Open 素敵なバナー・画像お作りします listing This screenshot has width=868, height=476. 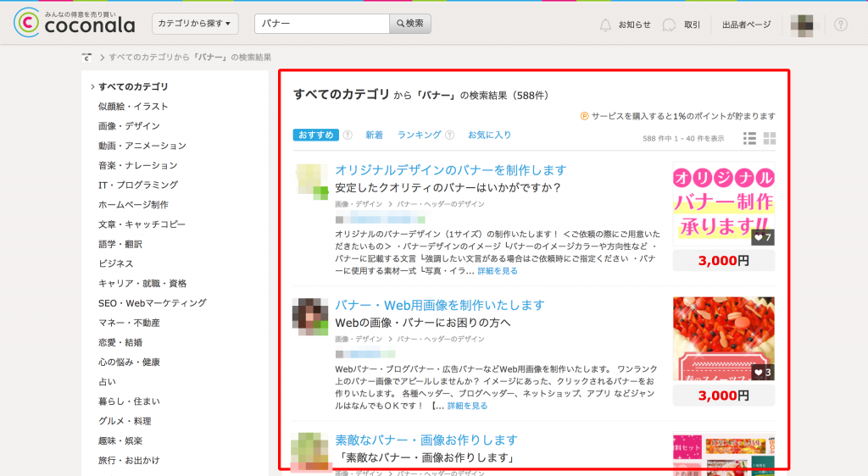click(x=426, y=440)
